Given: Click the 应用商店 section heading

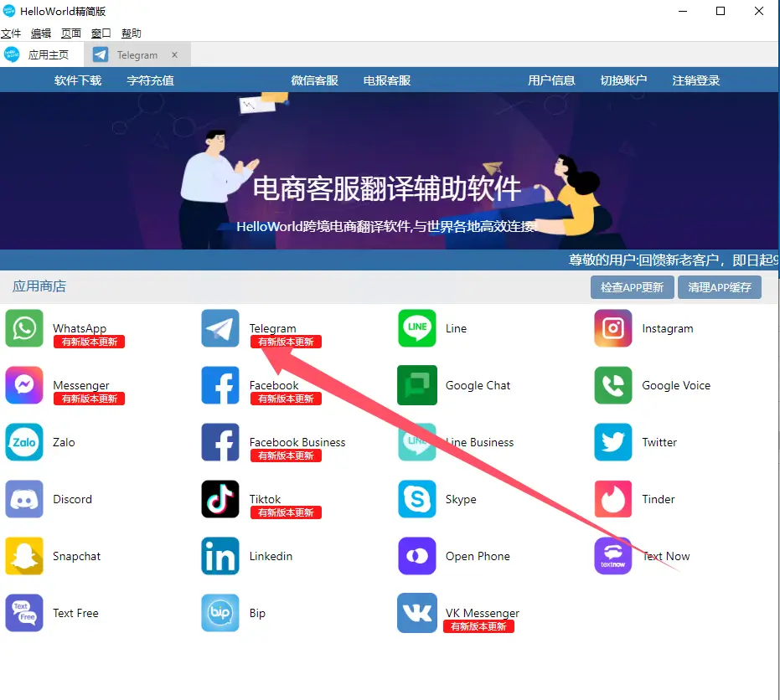Looking at the screenshot, I should point(39,286).
